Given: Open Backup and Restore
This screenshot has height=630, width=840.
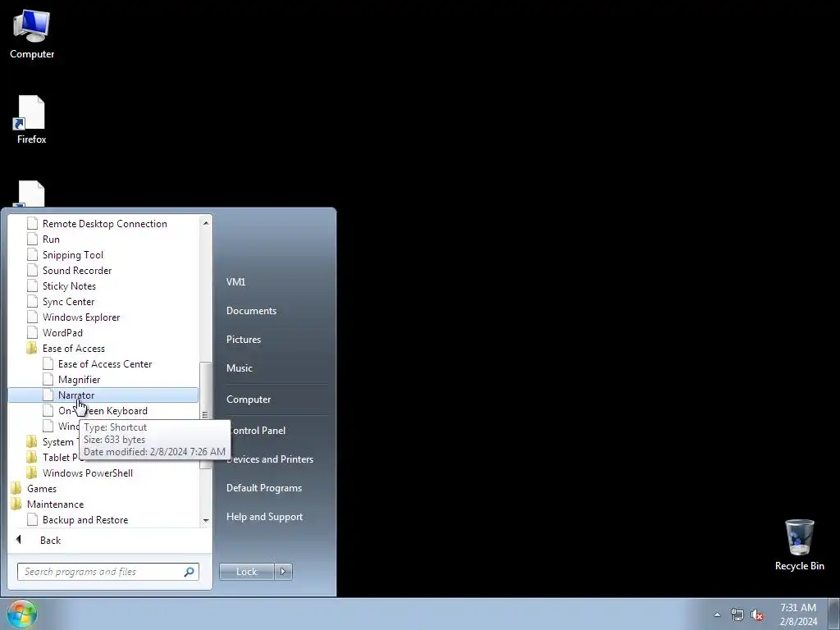Looking at the screenshot, I should click(x=85, y=519).
